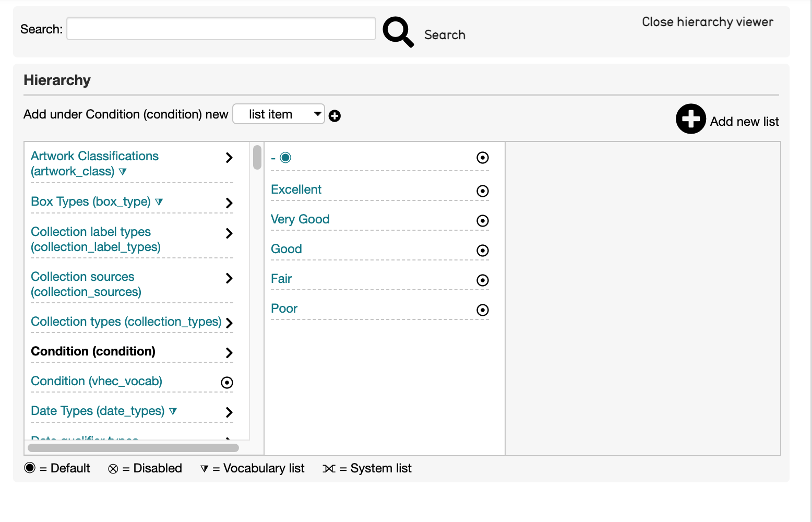Click the target icon next to Excellent

[483, 191]
